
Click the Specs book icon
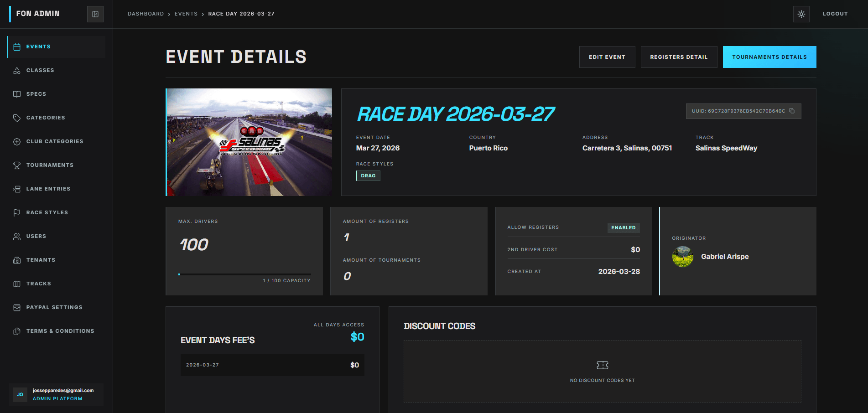click(x=17, y=94)
